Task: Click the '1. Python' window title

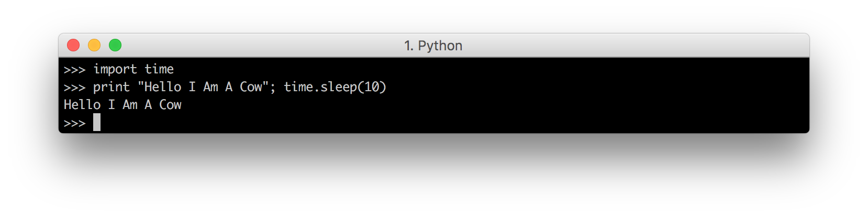Action: click(x=433, y=46)
